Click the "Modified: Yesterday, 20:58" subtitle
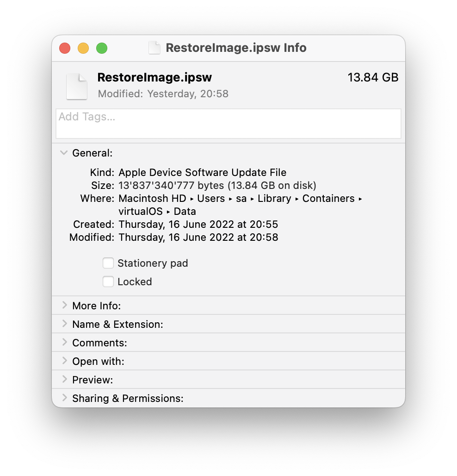 tap(163, 94)
